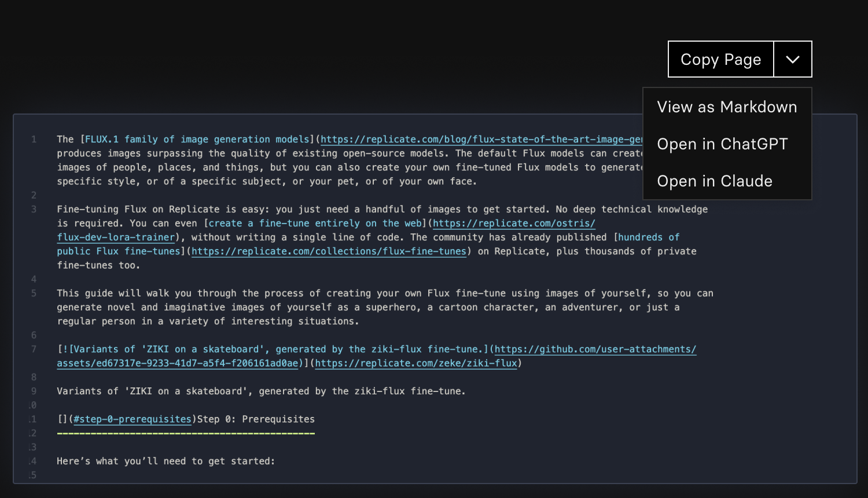Click 'public Flux fine-tunes' label text
This screenshot has width=868, height=498.
(119, 251)
